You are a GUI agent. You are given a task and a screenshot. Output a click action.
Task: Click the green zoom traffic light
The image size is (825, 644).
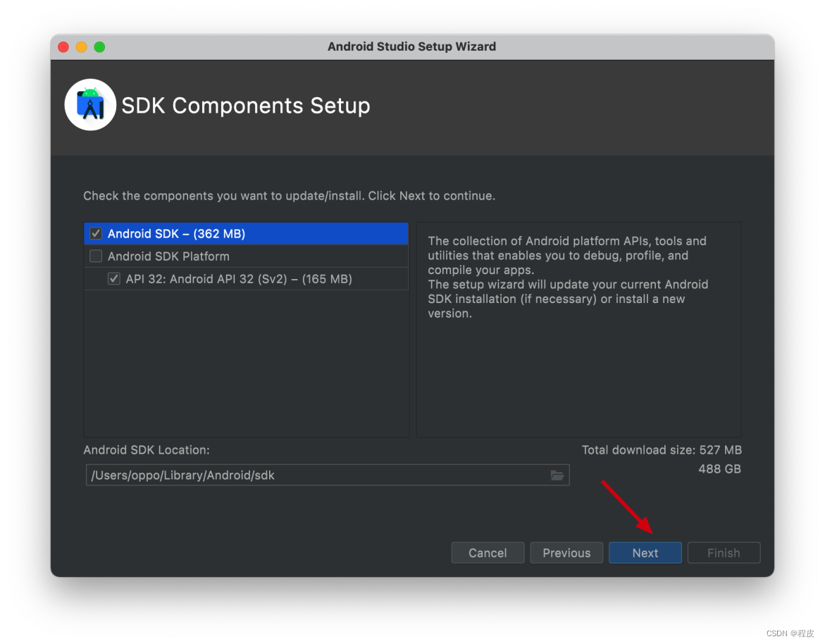(x=99, y=47)
